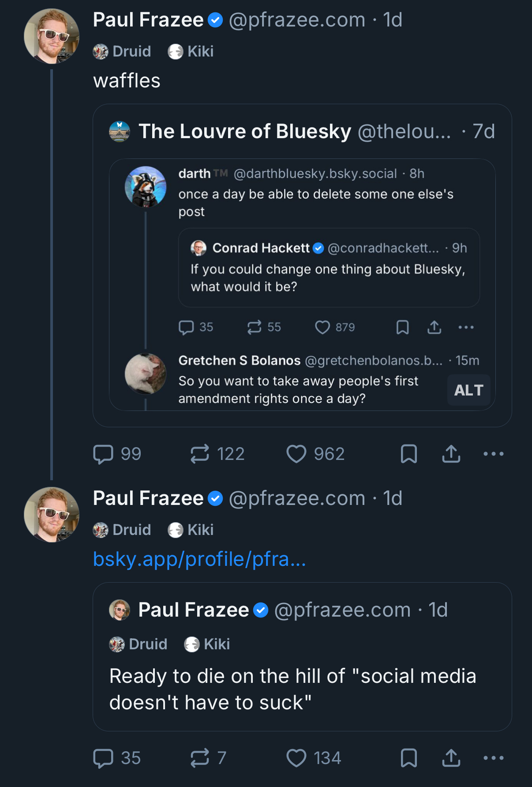Bookmark the waffles post
Viewport: 532px width, 787px height.
408,454
